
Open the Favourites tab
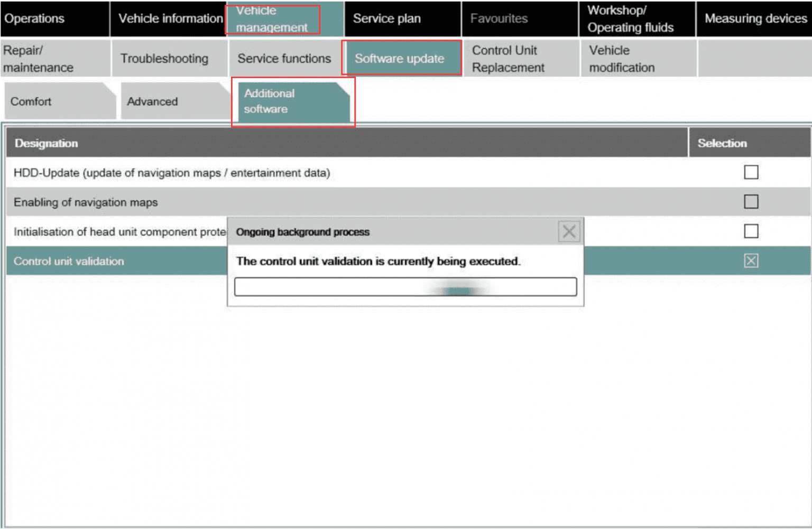click(498, 18)
